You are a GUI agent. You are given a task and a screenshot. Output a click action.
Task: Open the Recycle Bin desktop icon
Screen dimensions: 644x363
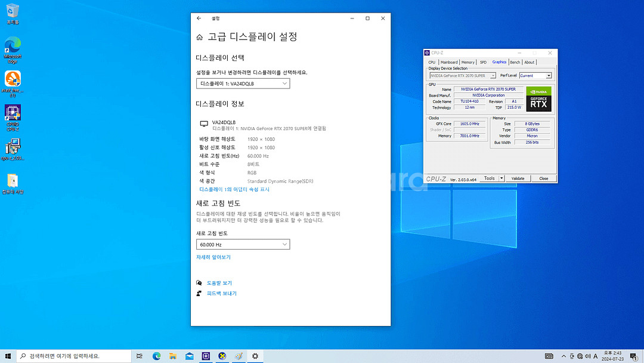[x=13, y=14]
